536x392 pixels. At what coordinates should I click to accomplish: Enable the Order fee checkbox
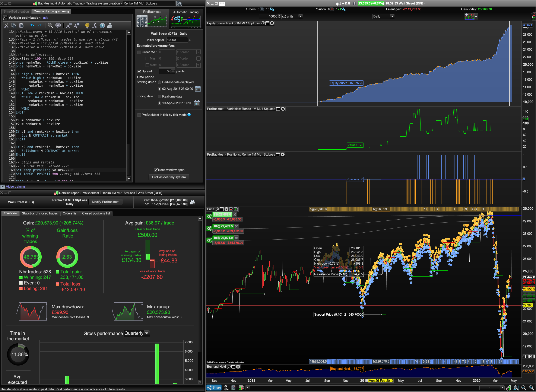click(x=139, y=52)
